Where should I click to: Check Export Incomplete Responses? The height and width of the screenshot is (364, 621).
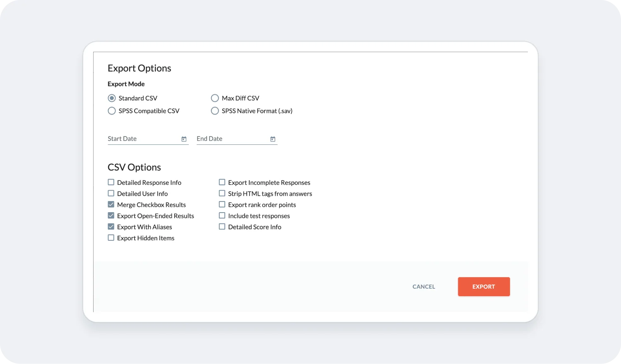pos(222,182)
